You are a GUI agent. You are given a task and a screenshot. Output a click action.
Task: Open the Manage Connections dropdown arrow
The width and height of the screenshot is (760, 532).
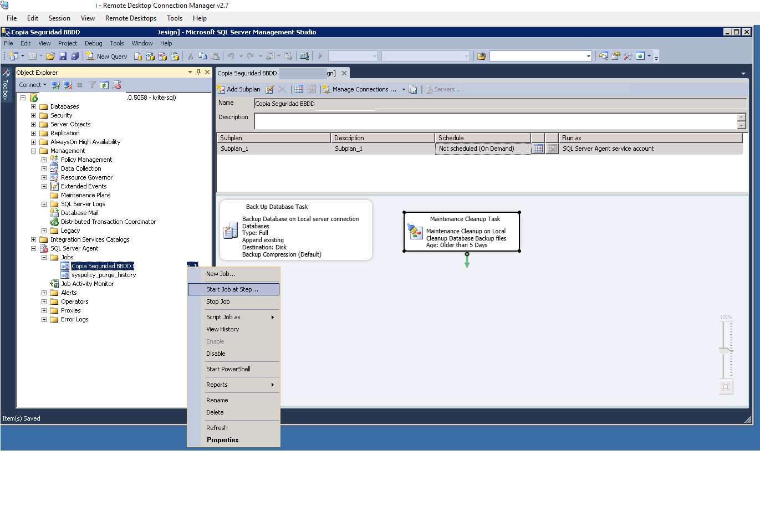tap(404, 89)
